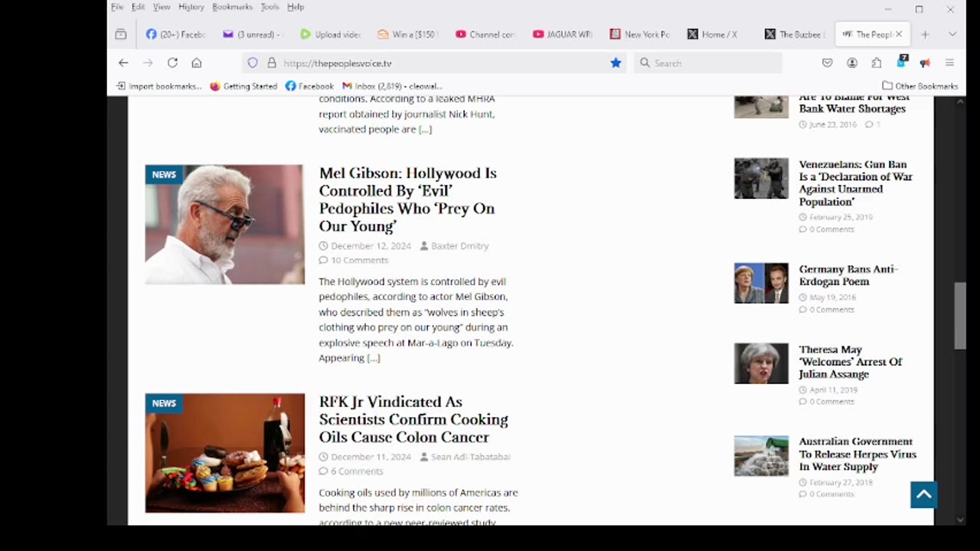This screenshot has width=980, height=551.
Task: Click the blue extension toolbar icon with badge
Action: coord(901,61)
